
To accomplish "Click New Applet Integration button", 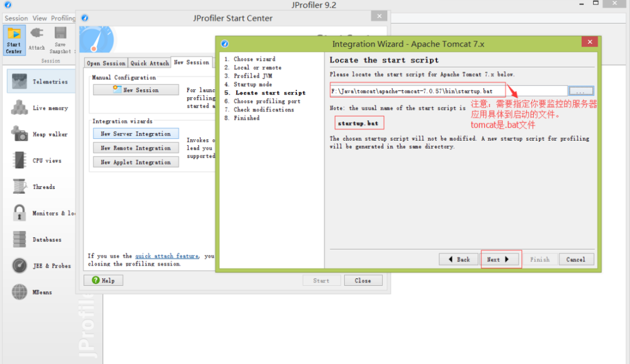I will pos(136,162).
